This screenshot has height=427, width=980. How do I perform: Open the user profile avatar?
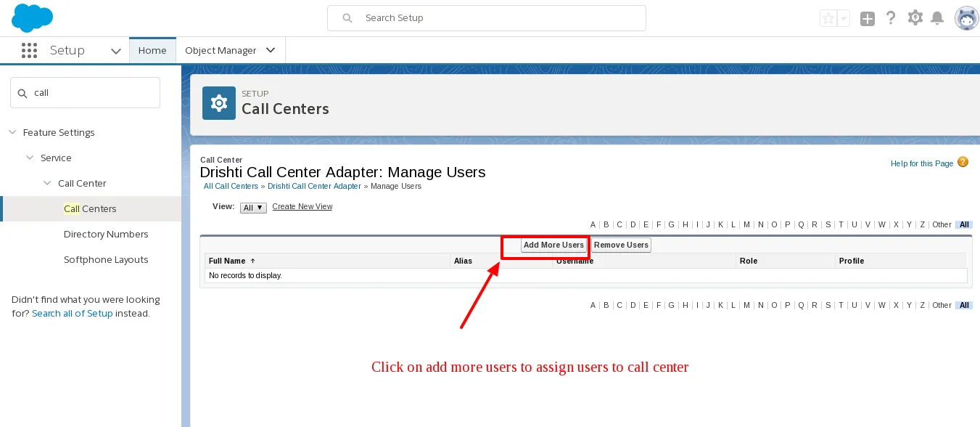(966, 18)
